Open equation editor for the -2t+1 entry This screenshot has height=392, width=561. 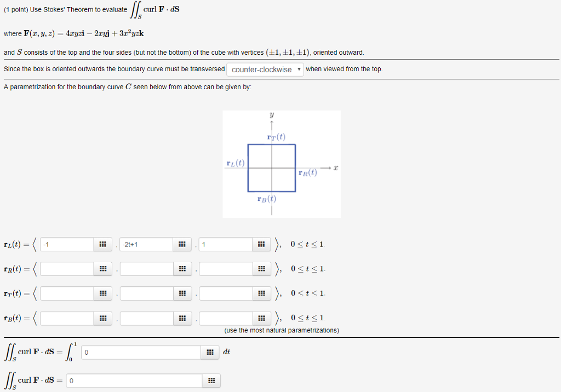point(182,244)
